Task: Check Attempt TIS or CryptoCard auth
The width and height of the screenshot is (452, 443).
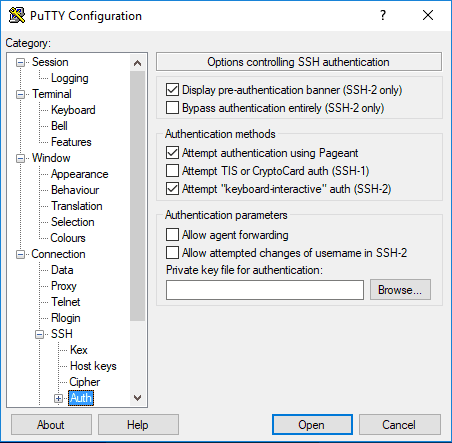Action: (172, 171)
